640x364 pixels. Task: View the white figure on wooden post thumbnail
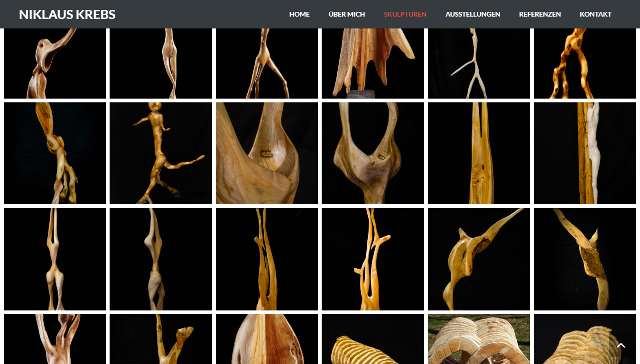(x=584, y=153)
